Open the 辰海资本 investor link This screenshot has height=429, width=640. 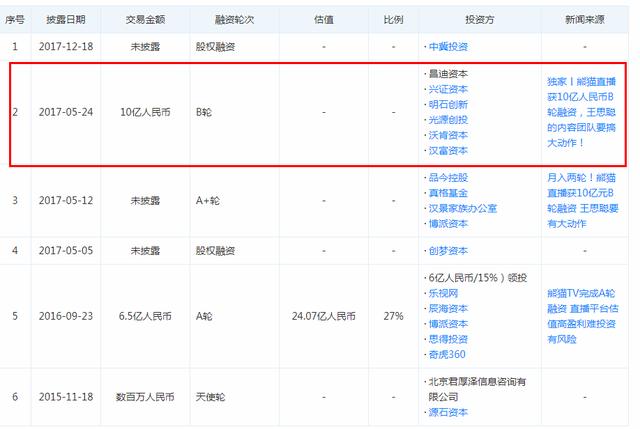point(448,309)
